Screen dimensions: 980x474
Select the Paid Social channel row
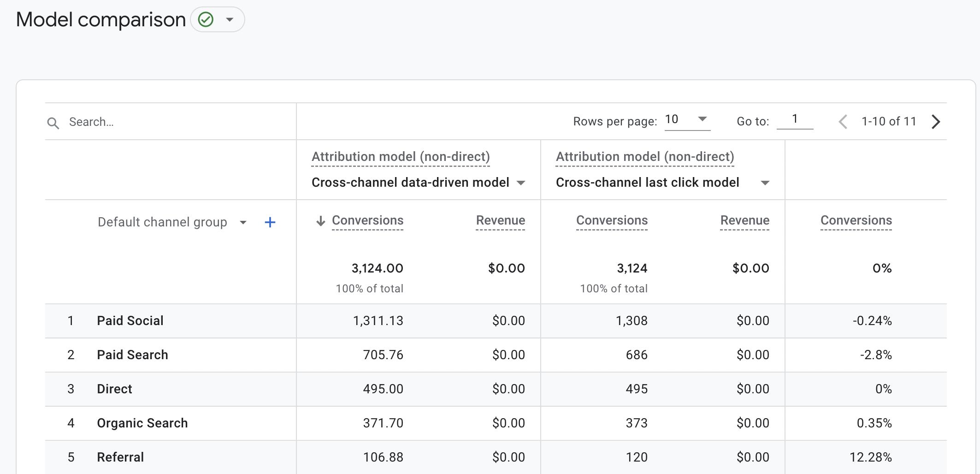tap(130, 320)
